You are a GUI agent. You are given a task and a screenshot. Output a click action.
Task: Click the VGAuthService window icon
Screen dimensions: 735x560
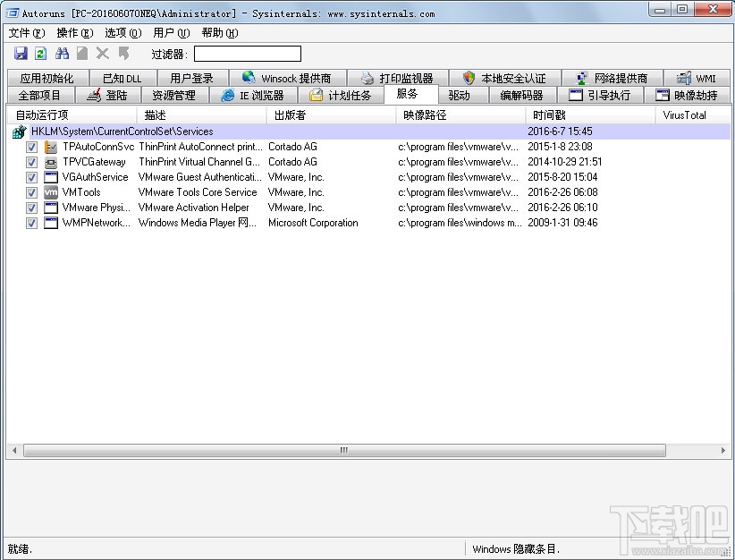[x=51, y=177]
